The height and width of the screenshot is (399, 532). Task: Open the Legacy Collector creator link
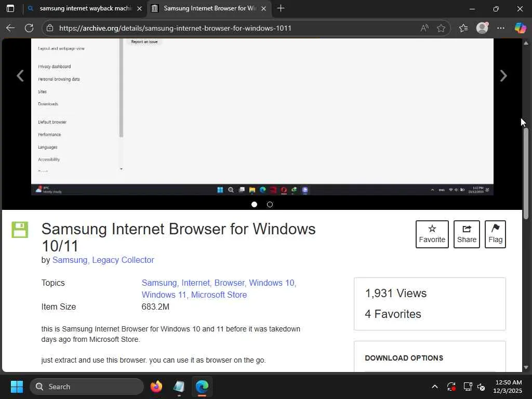pyautogui.click(x=123, y=260)
